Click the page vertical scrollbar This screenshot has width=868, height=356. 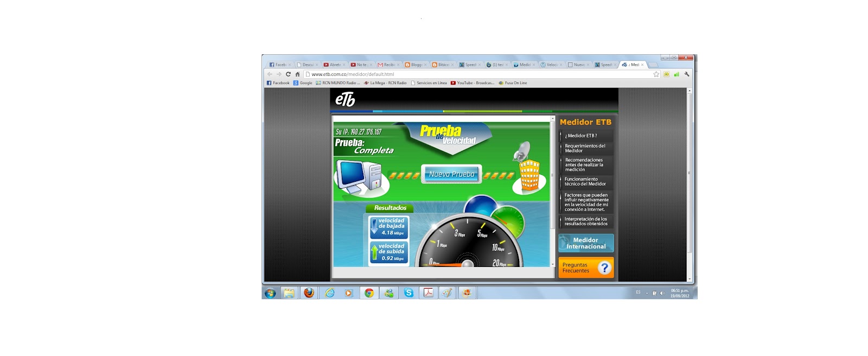point(690,185)
